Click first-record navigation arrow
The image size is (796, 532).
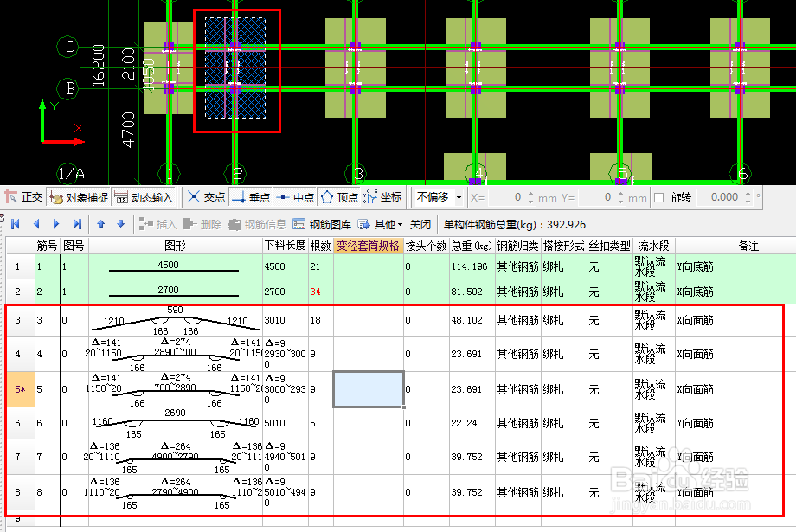(x=13, y=223)
